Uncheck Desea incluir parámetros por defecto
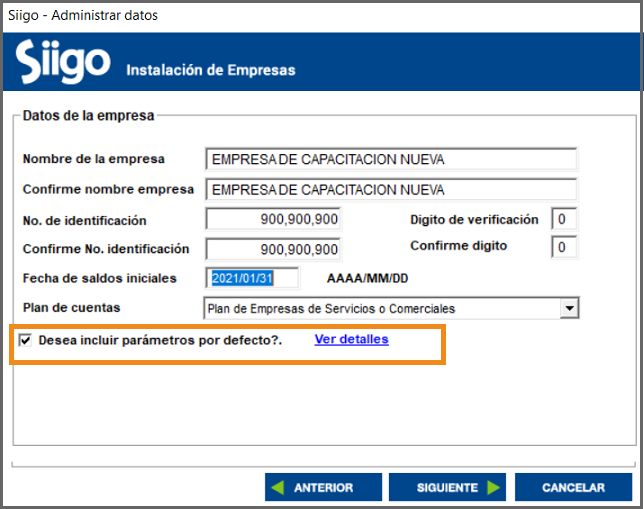The height and width of the screenshot is (509, 644). [25, 340]
